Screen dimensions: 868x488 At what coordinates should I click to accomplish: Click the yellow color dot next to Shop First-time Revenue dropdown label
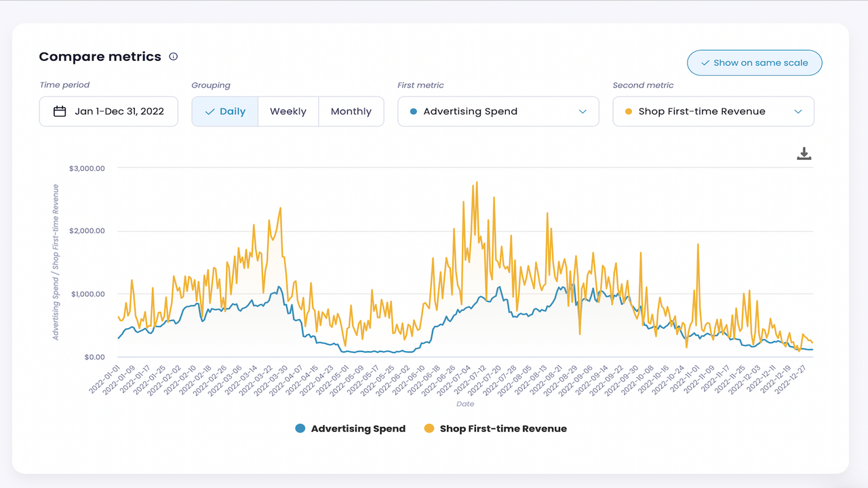628,111
